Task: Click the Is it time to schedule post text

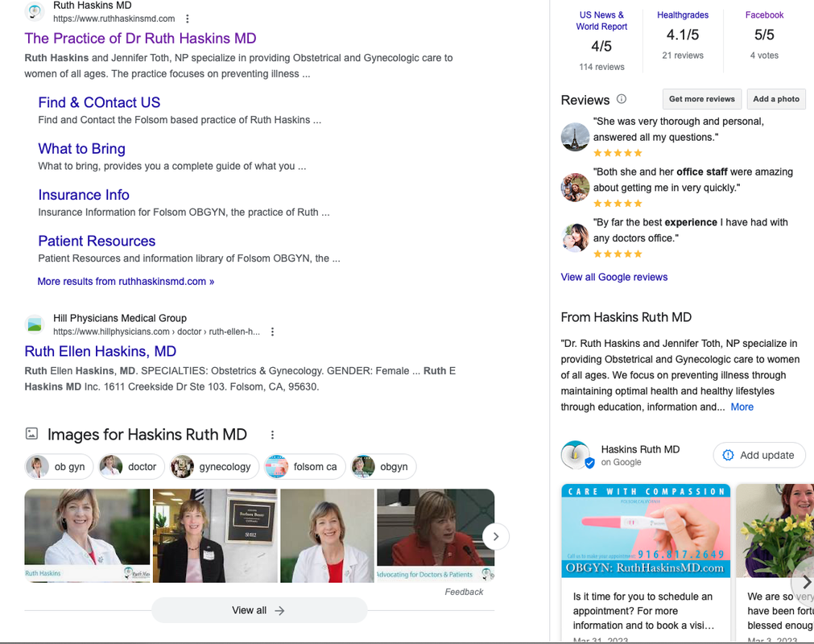Action: pyautogui.click(x=644, y=611)
